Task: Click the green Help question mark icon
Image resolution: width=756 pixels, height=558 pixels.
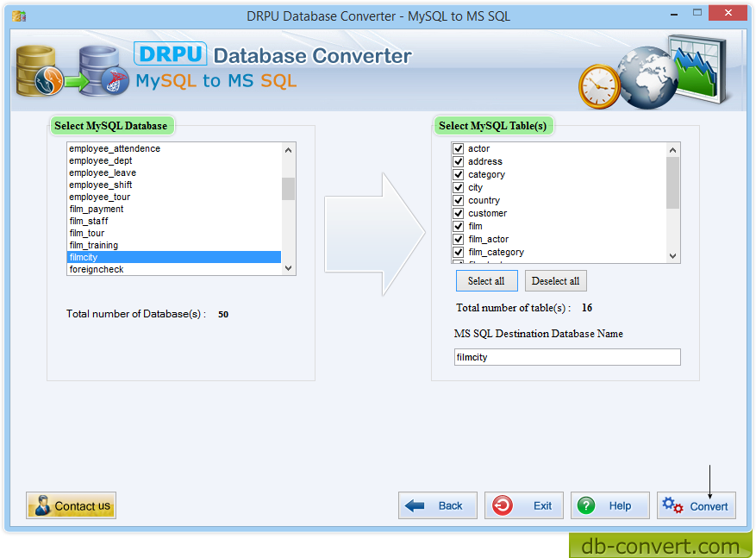Action: coord(586,505)
